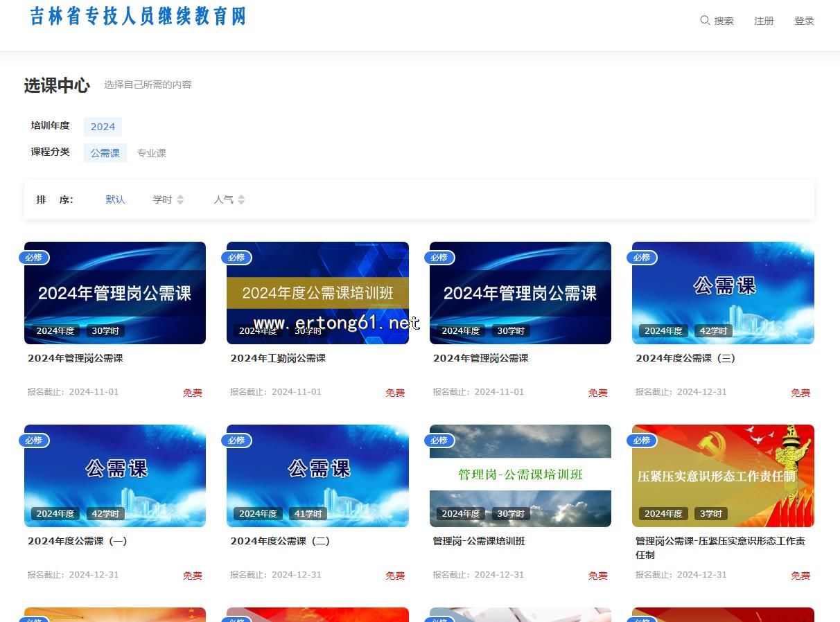Viewport: 840px width, 622px height.
Task: Open 2024年度公需课（一） course title
Action: [x=78, y=541]
